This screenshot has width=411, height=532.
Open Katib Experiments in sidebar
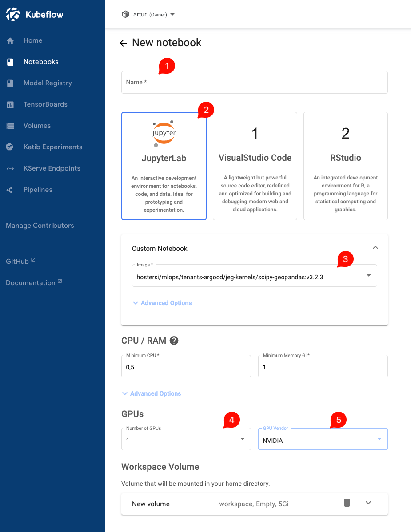52,147
